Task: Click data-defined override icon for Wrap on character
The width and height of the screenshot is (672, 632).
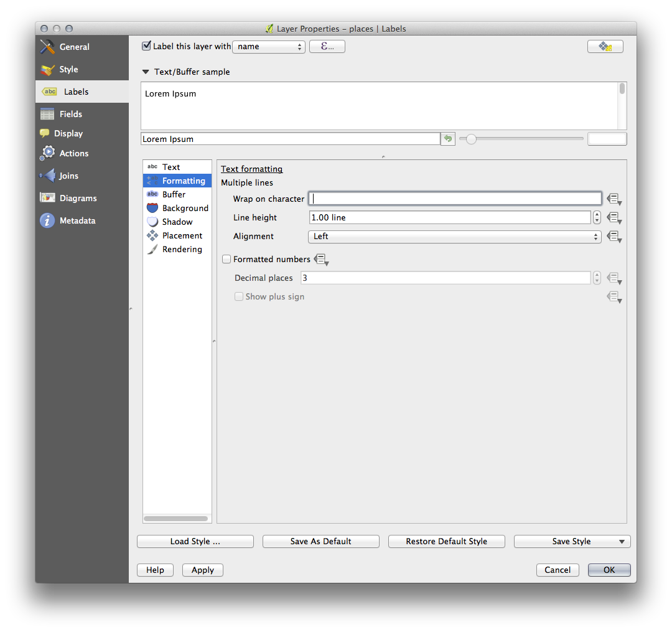Action: pyautogui.click(x=614, y=199)
